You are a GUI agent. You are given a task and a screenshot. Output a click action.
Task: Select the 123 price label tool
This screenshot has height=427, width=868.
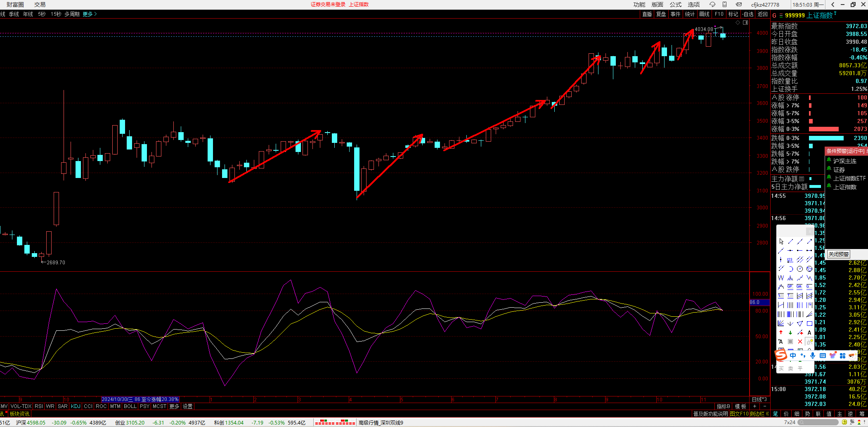click(790, 260)
